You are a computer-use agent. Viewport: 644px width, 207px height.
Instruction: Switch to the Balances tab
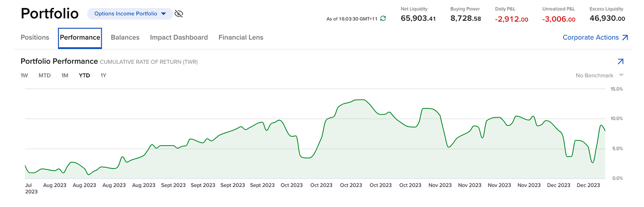pyautogui.click(x=125, y=38)
